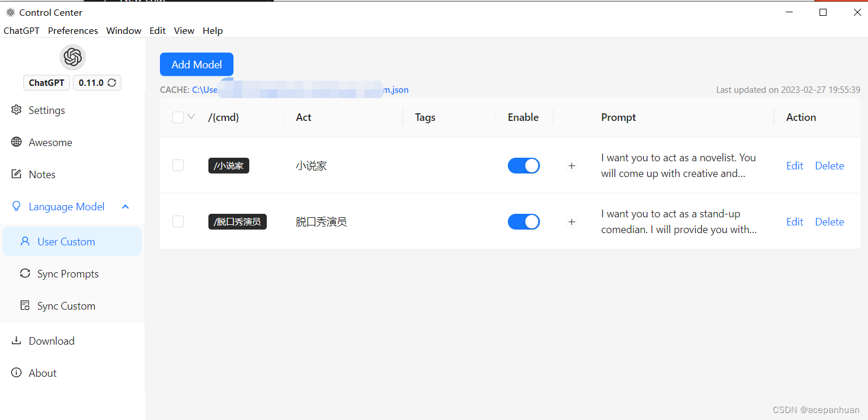Screen dimensions: 868x420
Task: Open About via the info icon
Action: 16,373
